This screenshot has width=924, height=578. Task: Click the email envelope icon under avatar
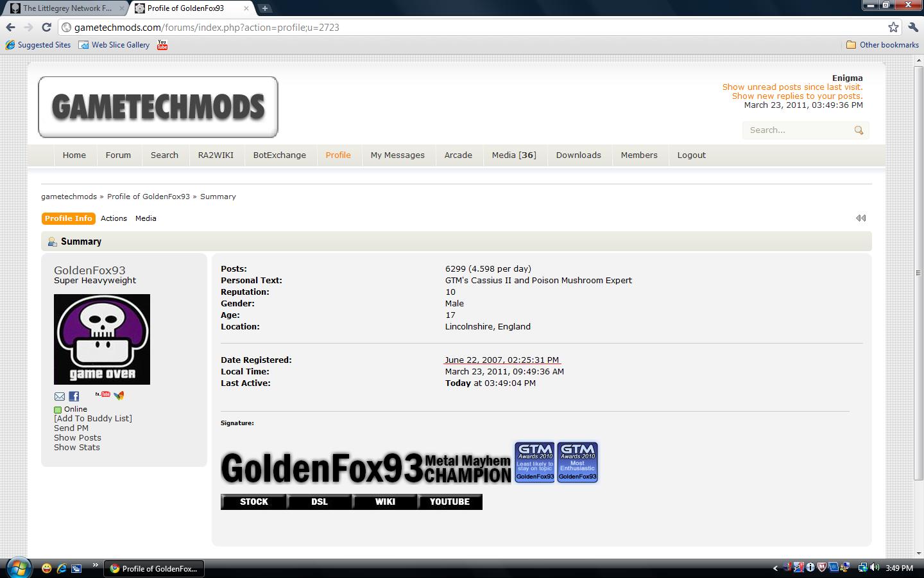(60, 396)
